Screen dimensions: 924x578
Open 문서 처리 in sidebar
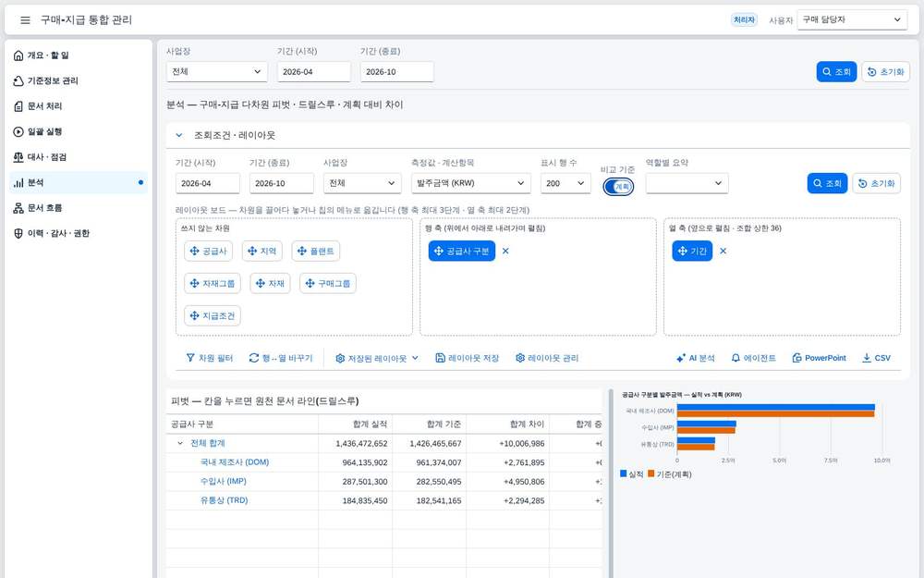79,106
